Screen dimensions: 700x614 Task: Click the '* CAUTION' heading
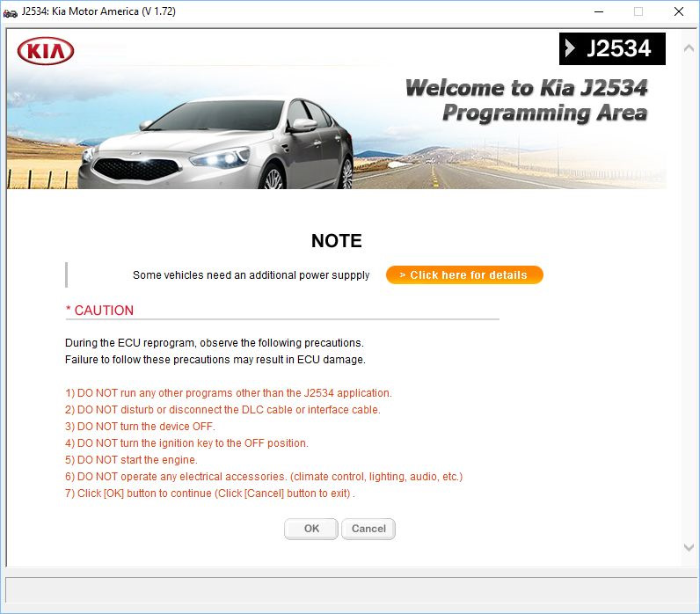[99, 311]
